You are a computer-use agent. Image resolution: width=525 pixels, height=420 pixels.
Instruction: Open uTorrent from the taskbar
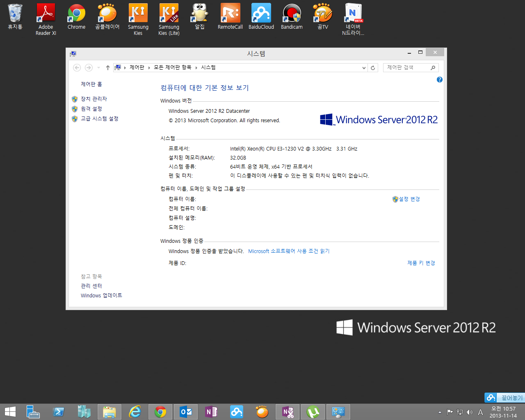(x=313, y=412)
